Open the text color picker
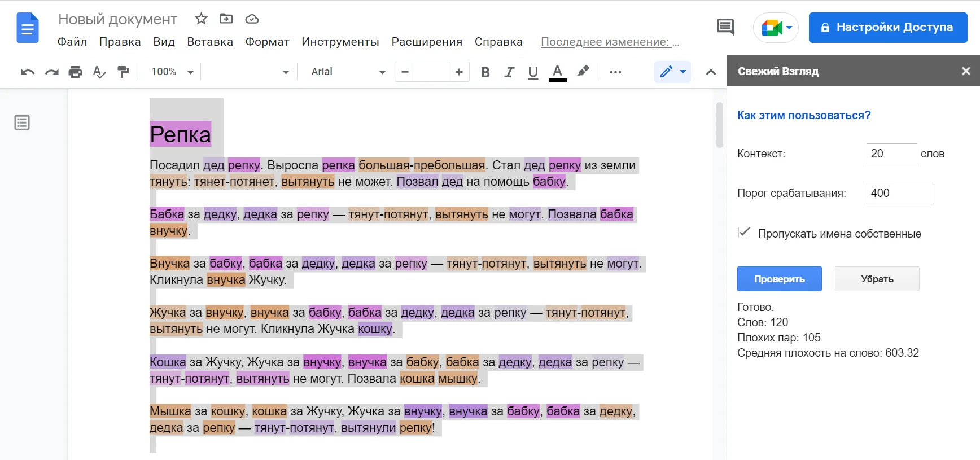 pyautogui.click(x=558, y=72)
